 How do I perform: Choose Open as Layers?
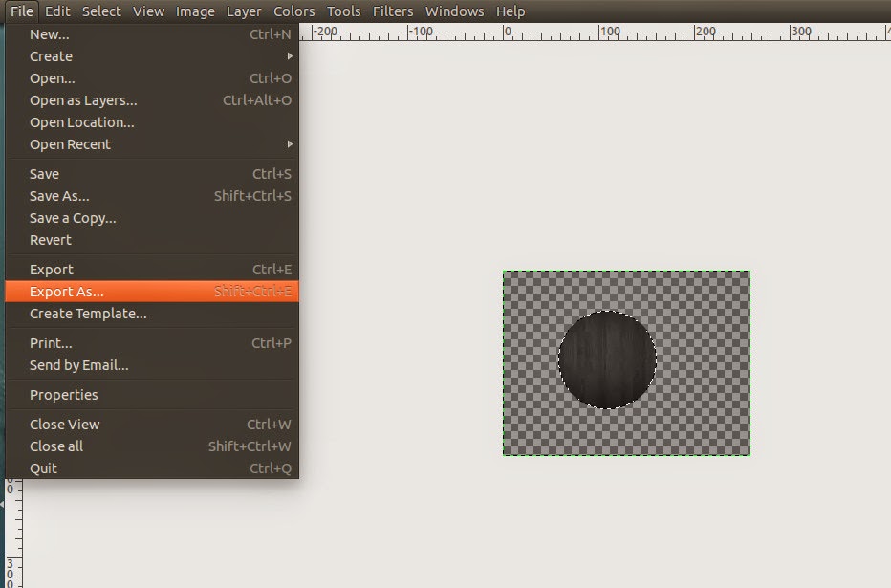[82, 99]
